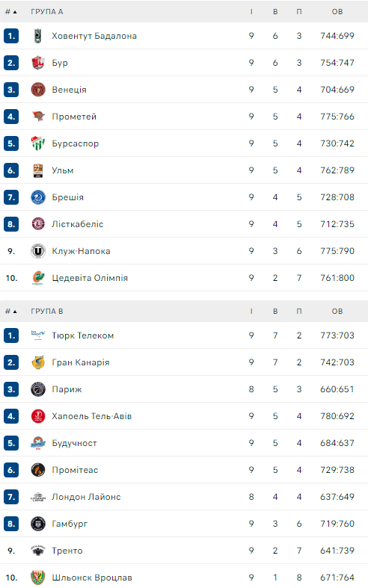The width and height of the screenshot is (368, 588).
Task: Click the Гран Канарія yellow logo
Action: (x=38, y=362)
